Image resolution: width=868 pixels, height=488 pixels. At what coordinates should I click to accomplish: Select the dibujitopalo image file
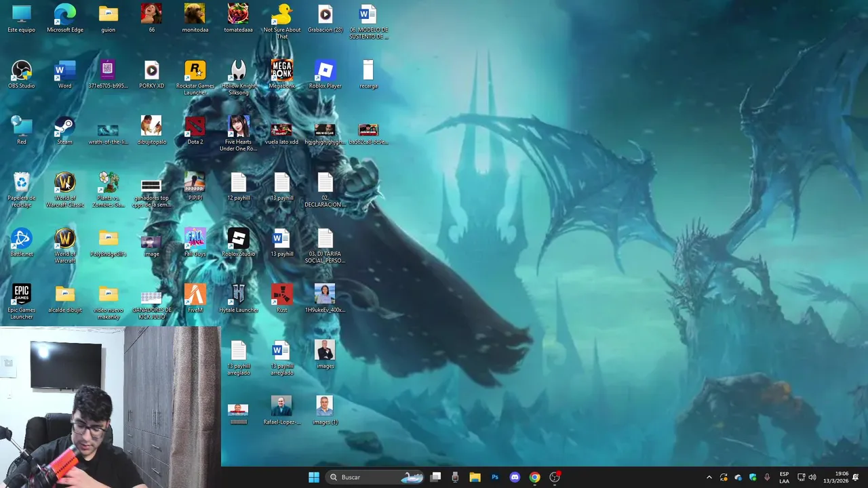pos(151,131)
